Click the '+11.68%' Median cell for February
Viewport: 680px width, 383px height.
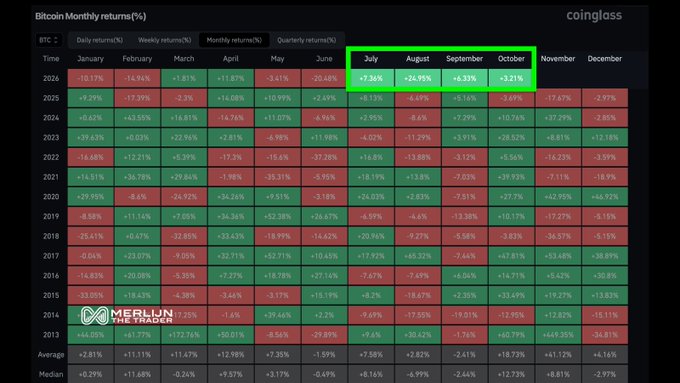click(x=137, y=374)
